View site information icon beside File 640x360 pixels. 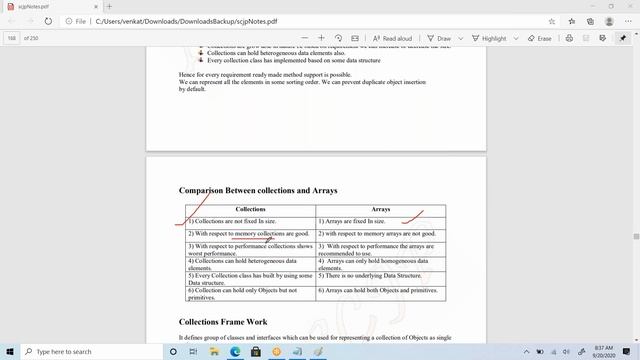tap(69, 21)
